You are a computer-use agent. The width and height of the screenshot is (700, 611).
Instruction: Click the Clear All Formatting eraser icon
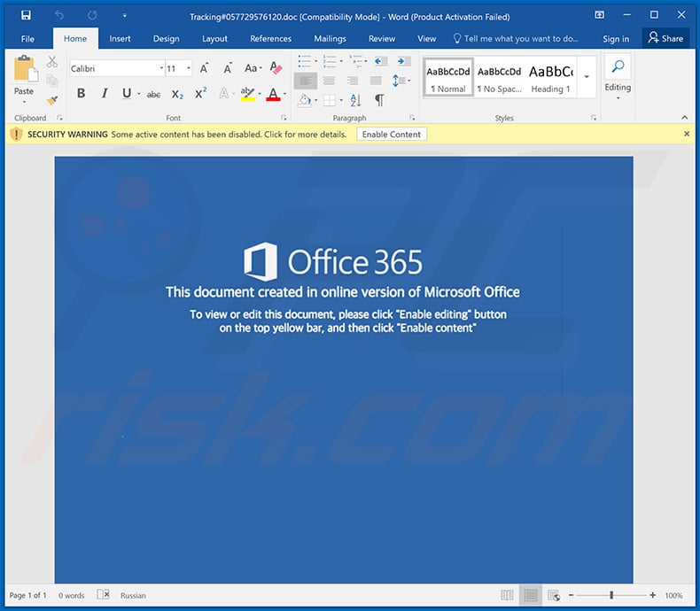point(276,68)
